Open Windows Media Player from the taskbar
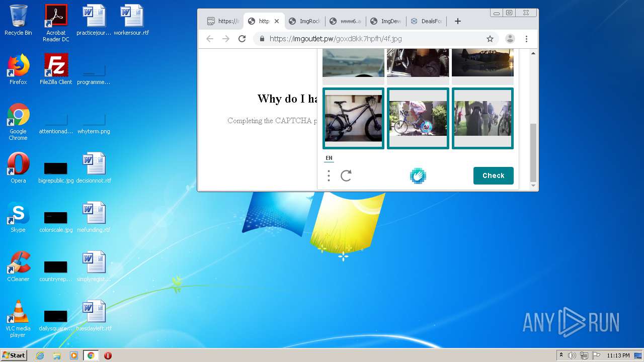Screen dimensions: 644x362 coord(74,355)
